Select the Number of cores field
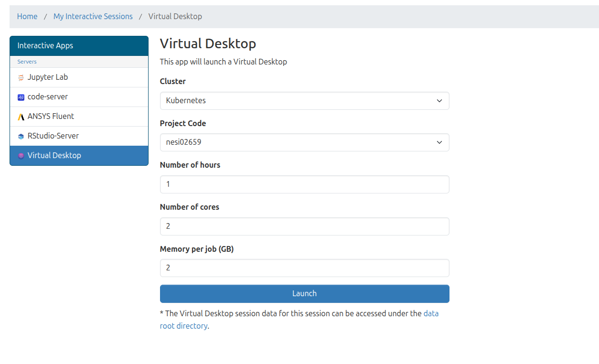Screen dimensions: 599x364 [x=304, y=226]
